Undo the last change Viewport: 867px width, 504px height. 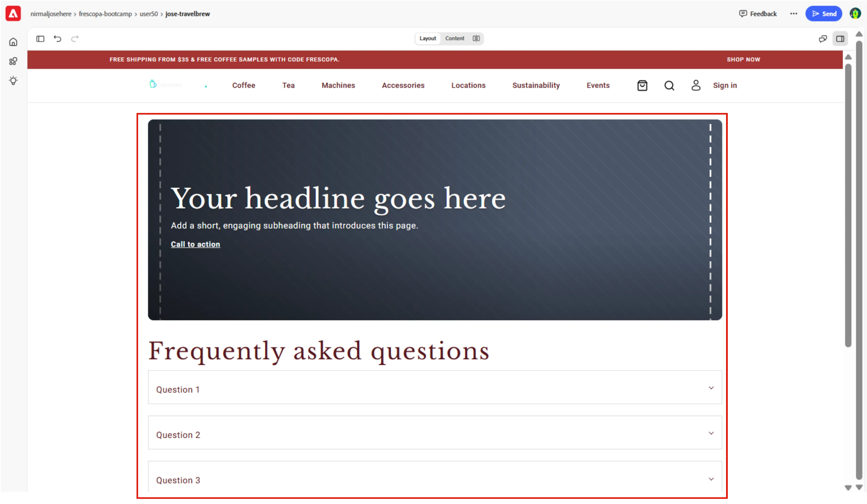57,39
